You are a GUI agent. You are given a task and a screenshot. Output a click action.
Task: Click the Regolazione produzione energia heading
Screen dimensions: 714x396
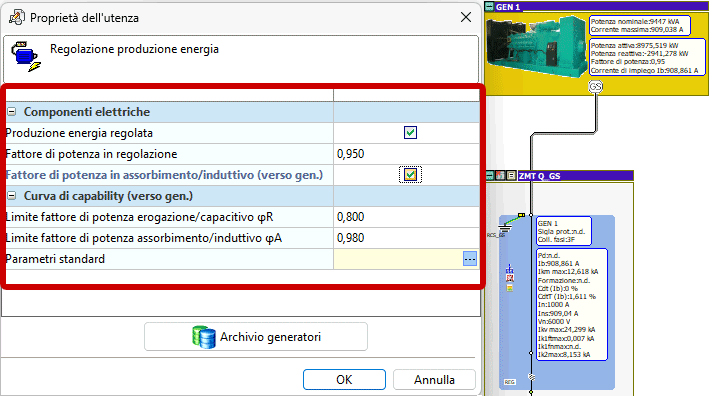(x=134, y=49)
